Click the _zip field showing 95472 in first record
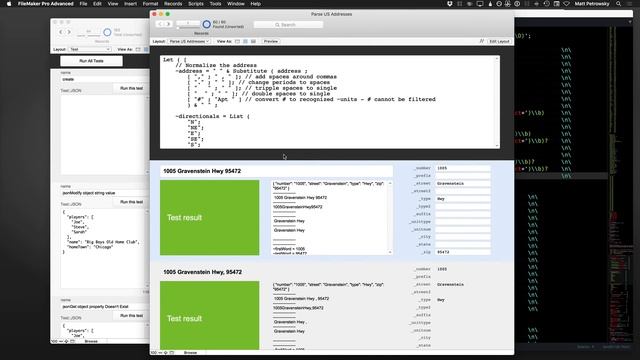Viewport: 640px width, 360px height. point(462,252)
